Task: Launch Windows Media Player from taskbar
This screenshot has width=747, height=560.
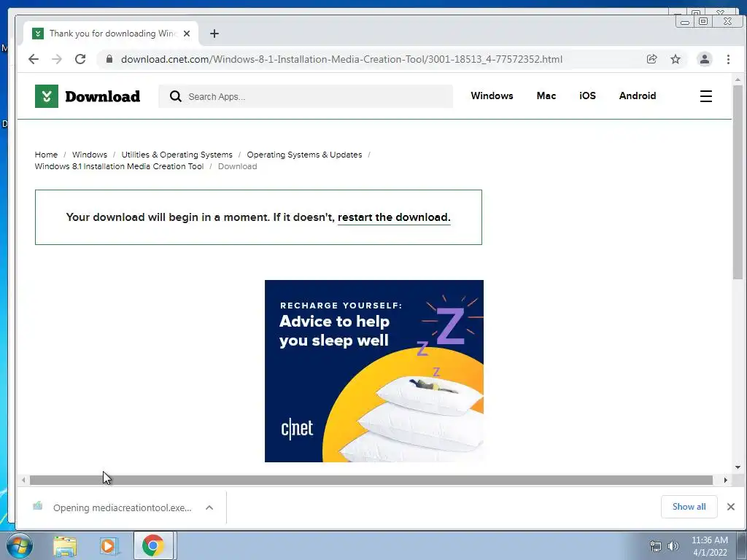Action: [109, 545]
